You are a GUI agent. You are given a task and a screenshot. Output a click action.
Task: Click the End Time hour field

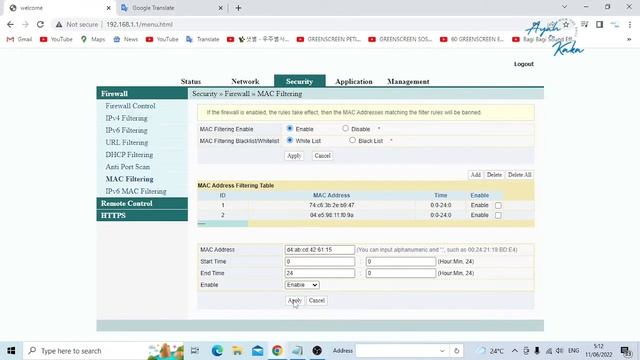pos(320,273)
